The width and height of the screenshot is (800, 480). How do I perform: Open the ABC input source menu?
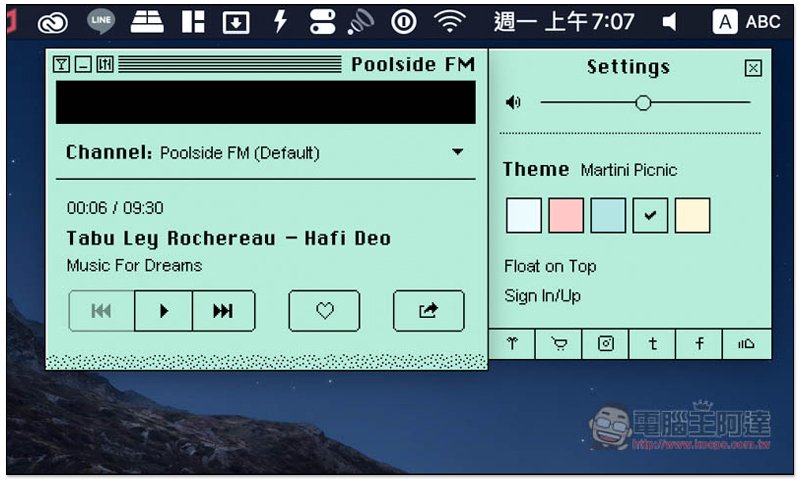pyautogui.click(x=746, y=22)
